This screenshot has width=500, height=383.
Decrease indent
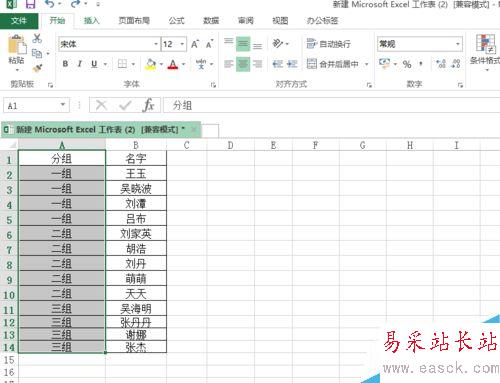[277, 64]
